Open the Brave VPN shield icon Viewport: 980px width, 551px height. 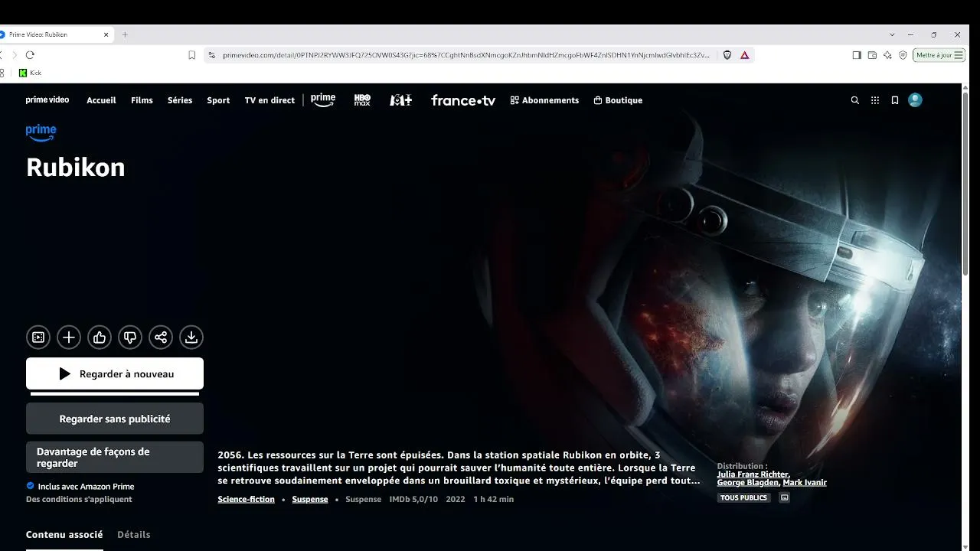tap(903, 55)
